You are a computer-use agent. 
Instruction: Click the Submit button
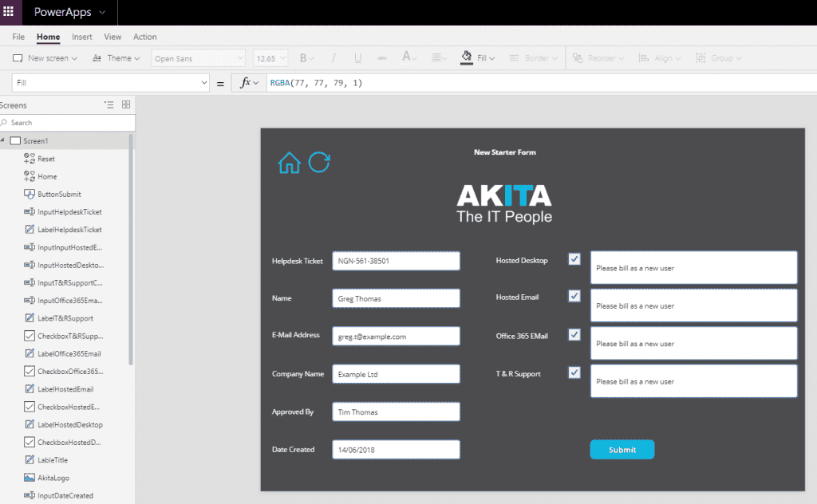[622, 450]
